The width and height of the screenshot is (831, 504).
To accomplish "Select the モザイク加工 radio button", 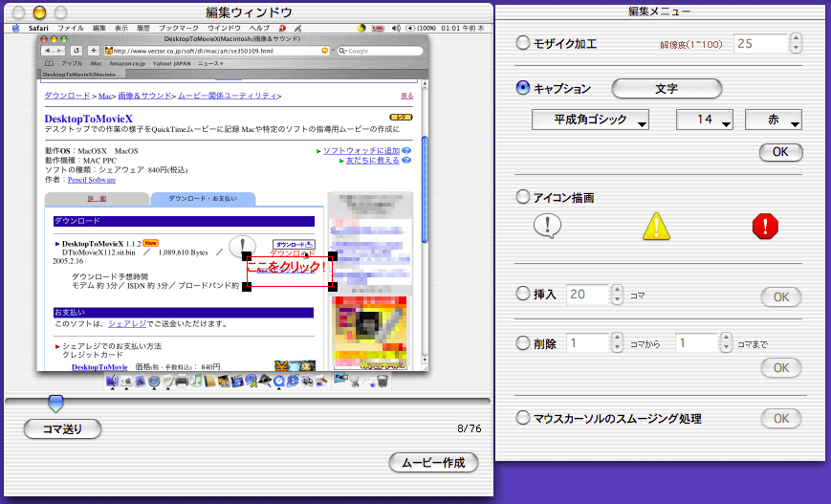I will pos(522,43).
